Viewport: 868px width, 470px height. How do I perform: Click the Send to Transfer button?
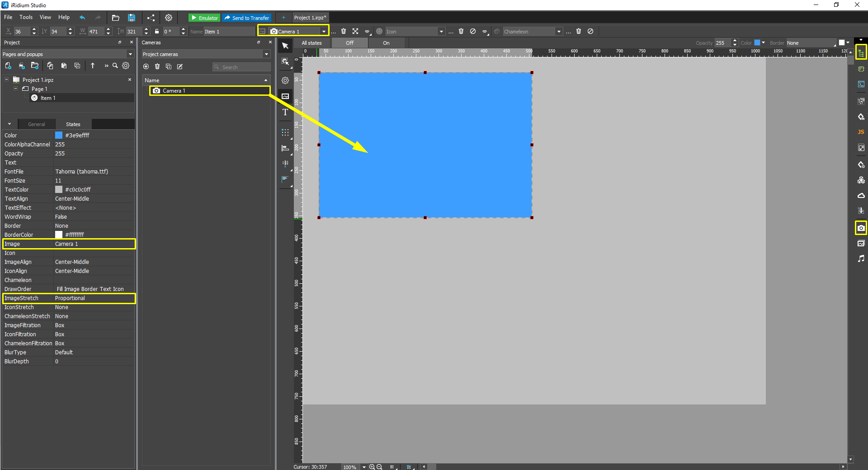click(247, 18)
